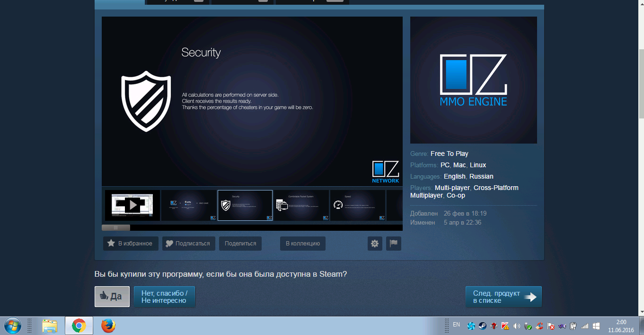Open the gear settings icon menu
Image resolution: width=644 pixels, height=335 pixels.
pyautogui.click(x=375, y=244)
